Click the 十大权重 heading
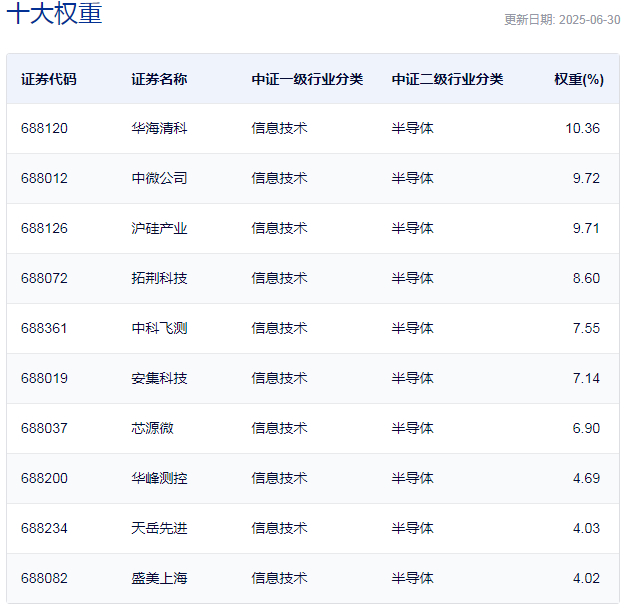625x608 pixels. (x=55, y=13)
